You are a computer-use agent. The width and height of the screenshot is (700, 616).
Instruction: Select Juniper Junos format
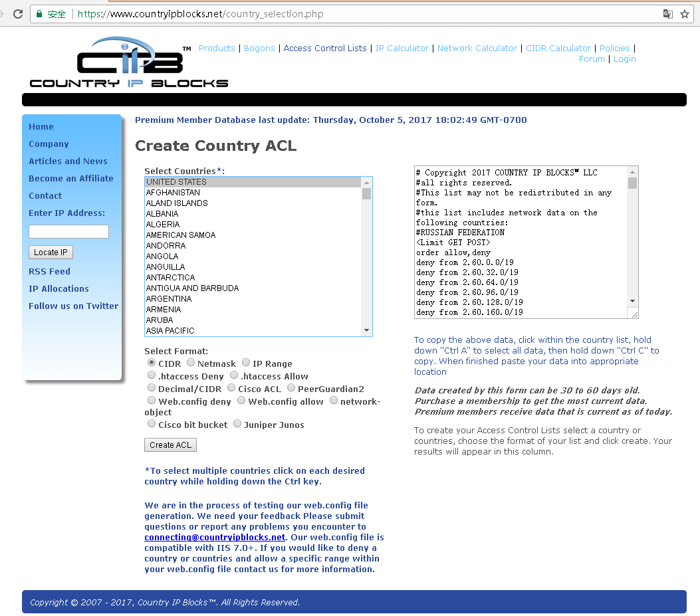point(237,424)
